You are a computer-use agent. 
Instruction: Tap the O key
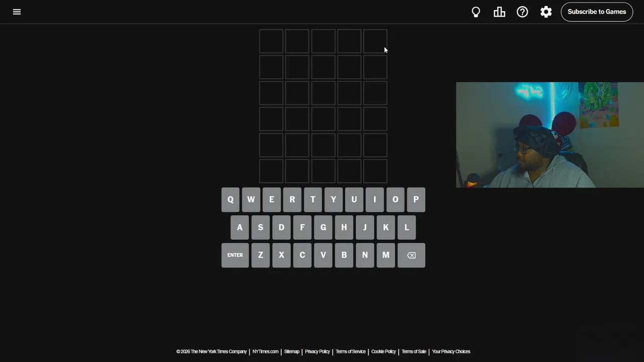pyautogui.click(x=395, y=200)
